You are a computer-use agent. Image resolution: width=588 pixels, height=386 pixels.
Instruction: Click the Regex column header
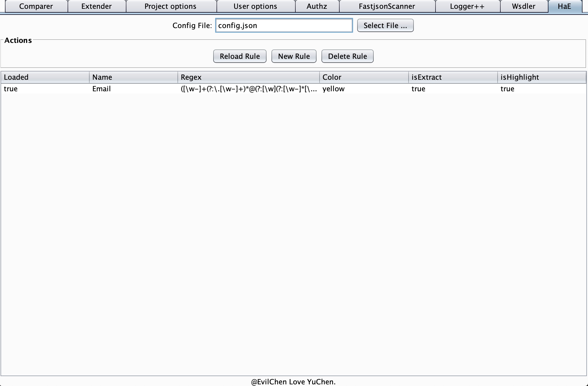248,77
